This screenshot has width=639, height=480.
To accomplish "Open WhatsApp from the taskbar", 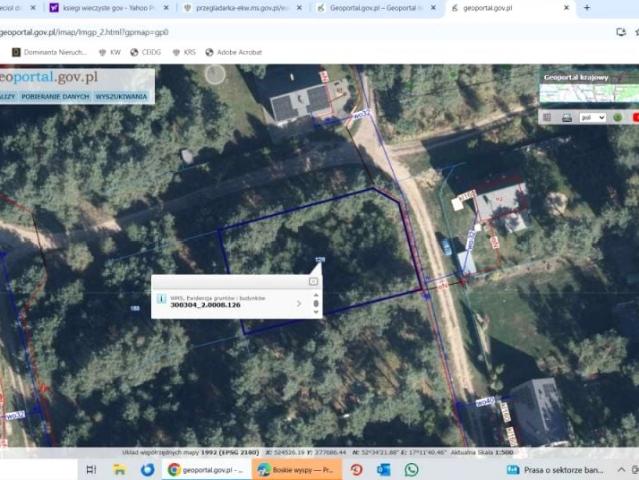I will click(x=411, y=470).
